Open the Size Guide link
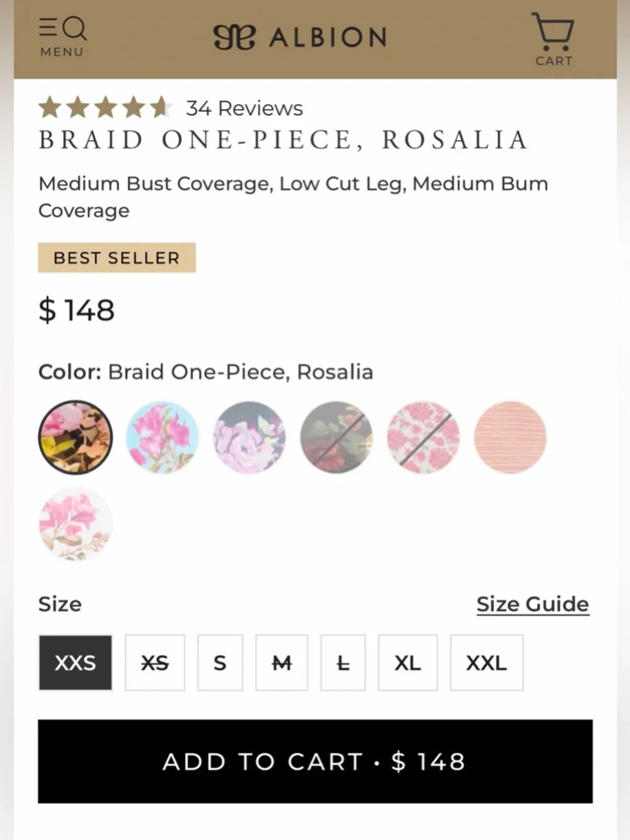630x840 pixels. 532,604
